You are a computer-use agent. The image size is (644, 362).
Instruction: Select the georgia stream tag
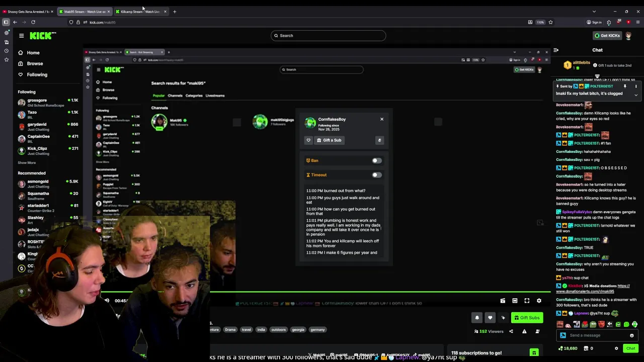pos(298,330)
